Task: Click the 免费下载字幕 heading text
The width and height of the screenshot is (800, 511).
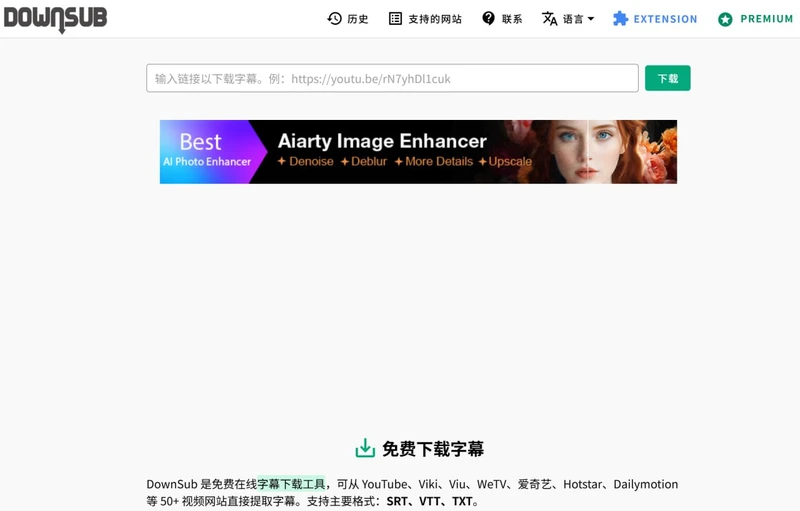Action: pyautogui.click(x=433, y=449)
